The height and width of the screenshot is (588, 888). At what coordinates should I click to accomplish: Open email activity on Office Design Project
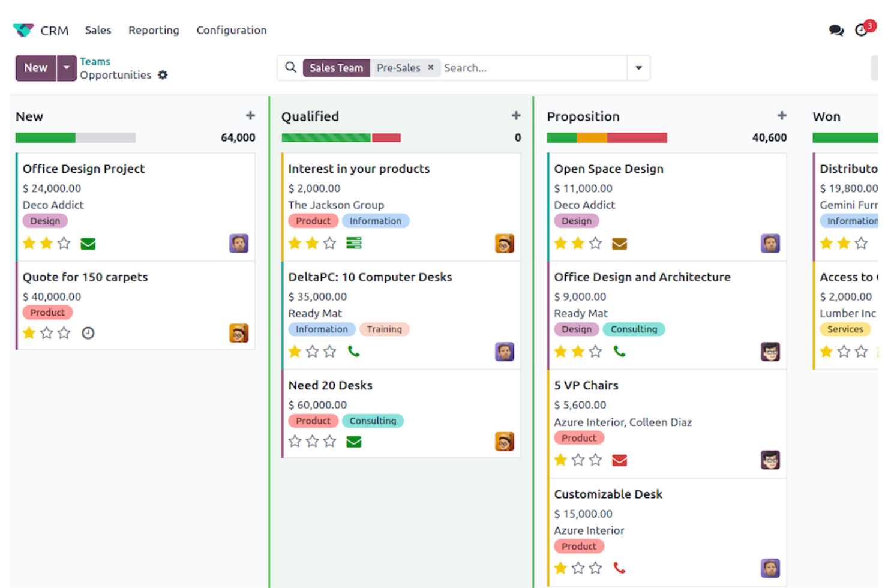tap(88, 244)
